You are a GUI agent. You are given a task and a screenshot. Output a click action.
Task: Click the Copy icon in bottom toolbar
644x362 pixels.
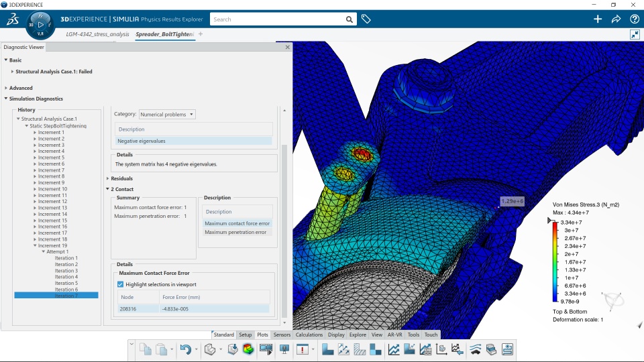coord(146,349)
